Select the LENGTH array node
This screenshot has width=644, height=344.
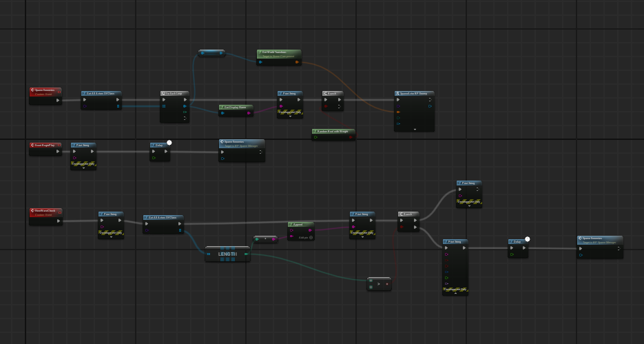tap(227, 254)
